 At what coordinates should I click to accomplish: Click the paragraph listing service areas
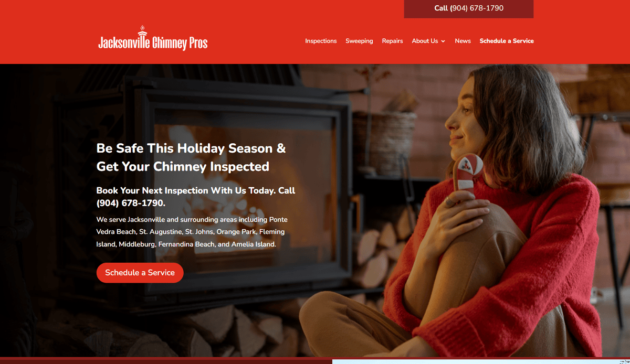(x=191, y=232)
